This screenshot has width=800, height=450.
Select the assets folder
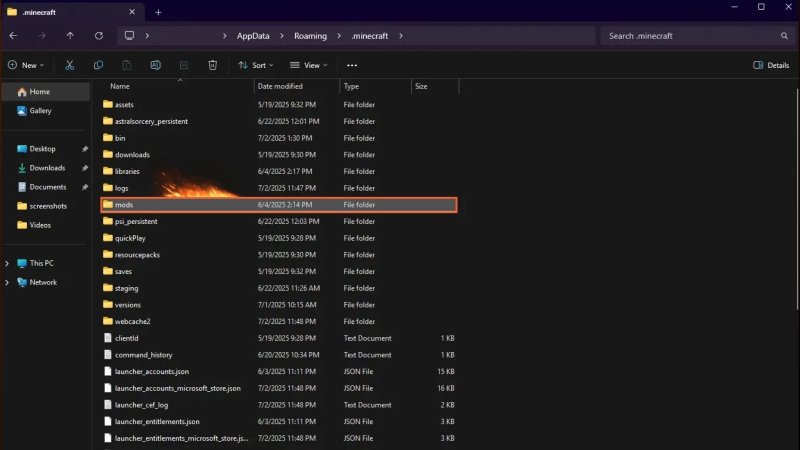point(279,105)
